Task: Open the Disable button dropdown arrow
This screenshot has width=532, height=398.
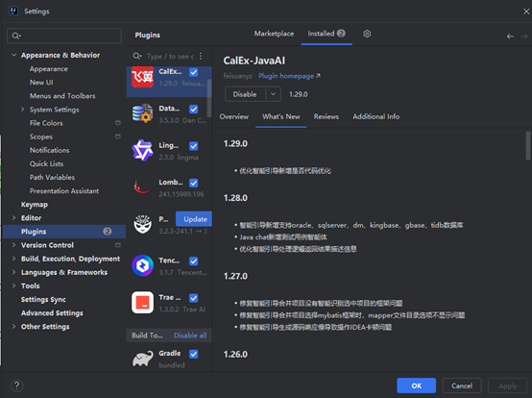Action: click(x=273, y=94)
